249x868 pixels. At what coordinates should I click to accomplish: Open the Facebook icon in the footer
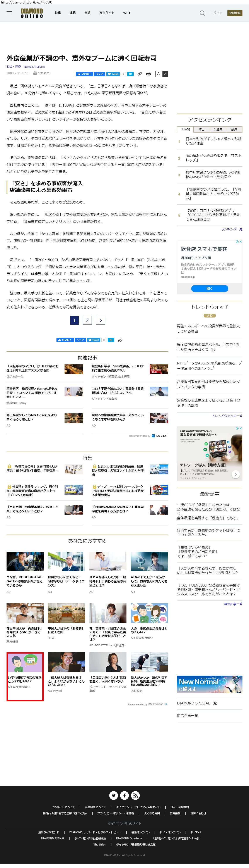(x=124, y=795)
